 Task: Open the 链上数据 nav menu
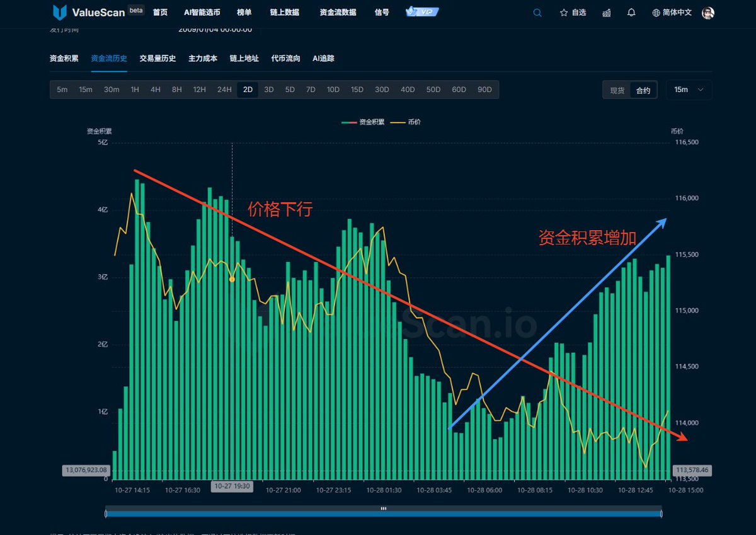click(286, 13)
